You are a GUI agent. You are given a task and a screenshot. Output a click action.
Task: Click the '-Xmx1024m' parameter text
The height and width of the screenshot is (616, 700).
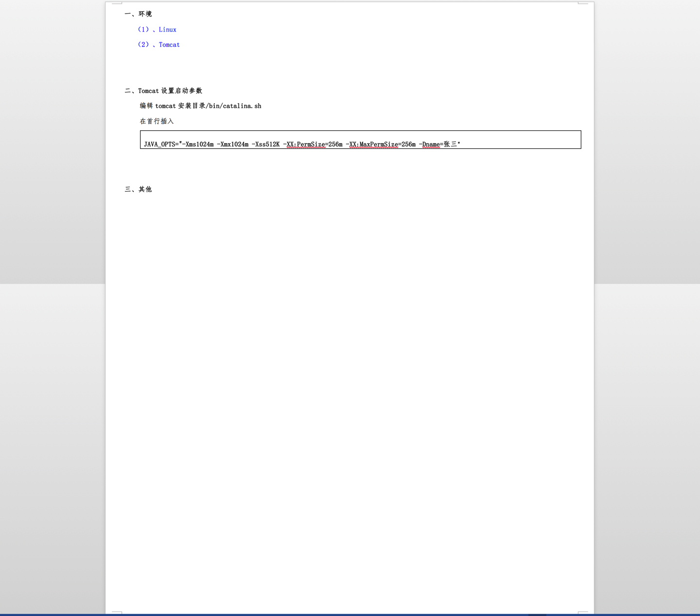pyautogui.click(x=232, y=144)
